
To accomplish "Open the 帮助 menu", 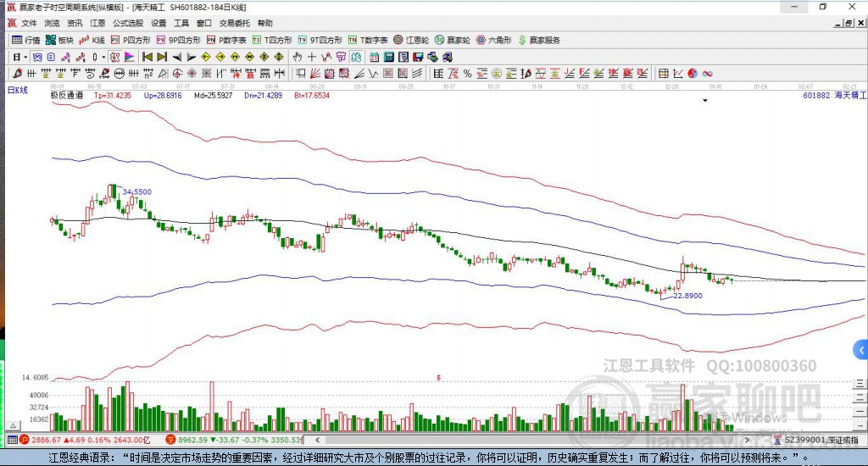I will tap(264, 23).
